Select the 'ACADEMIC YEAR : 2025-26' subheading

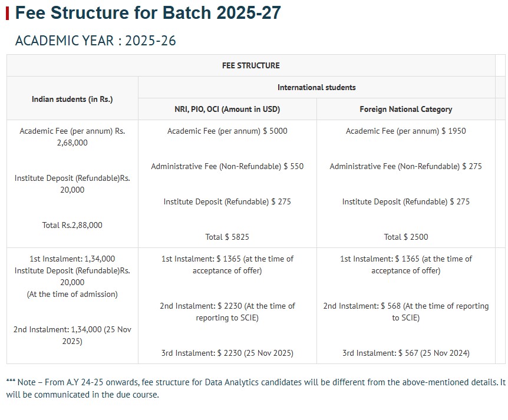tap(95, 41)
